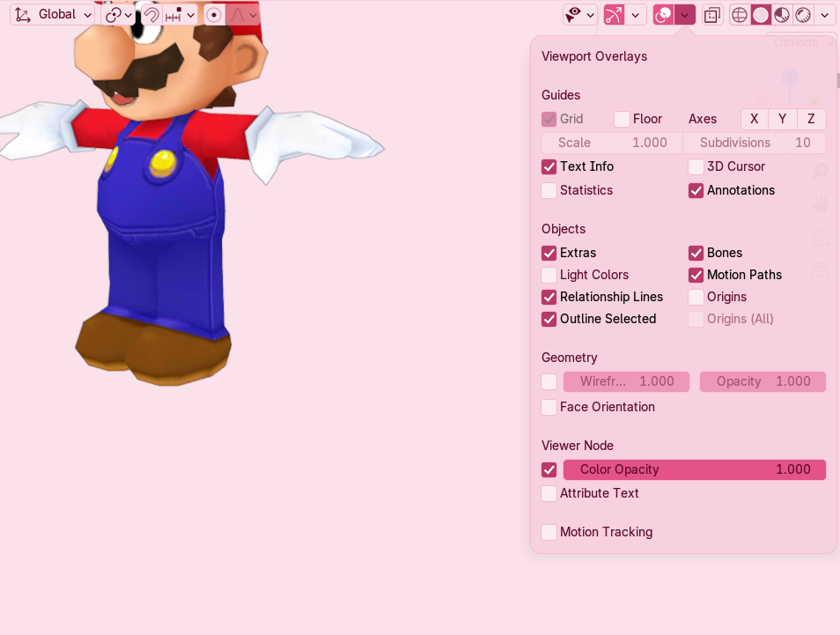Open the Global transform orientation dropdown
840x635 pixels.
coord(53,14)
